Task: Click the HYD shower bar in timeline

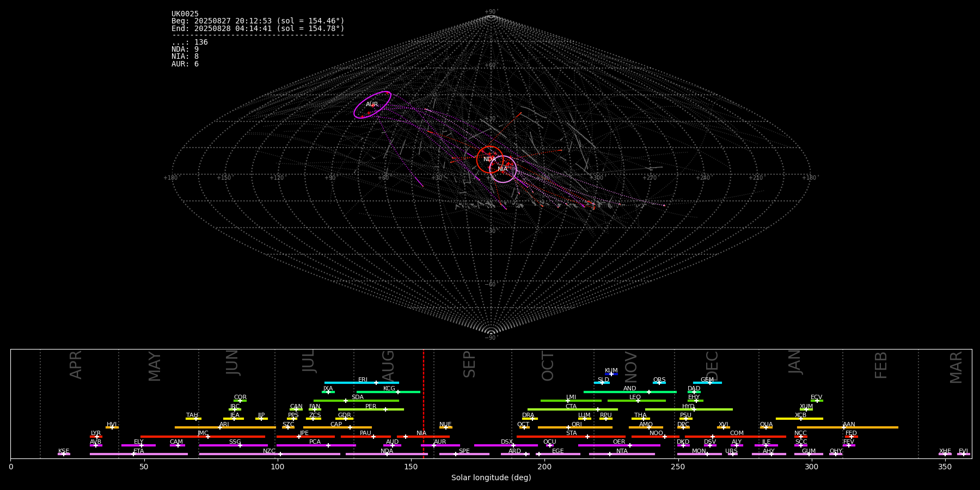Action: (689, 409)
